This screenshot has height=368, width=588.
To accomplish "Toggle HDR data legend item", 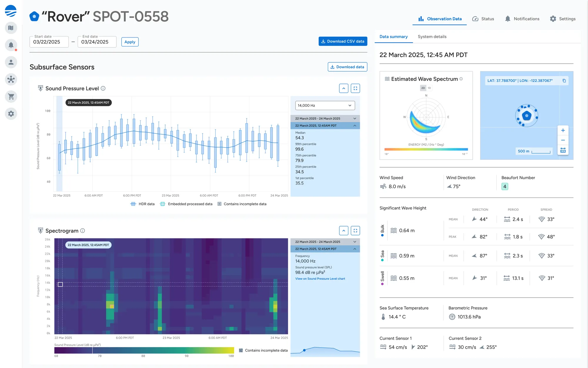I will coord(142,204).
